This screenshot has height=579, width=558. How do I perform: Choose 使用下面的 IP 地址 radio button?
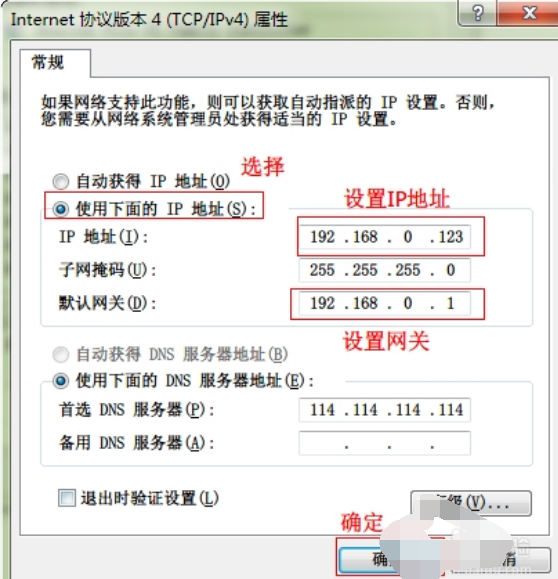tap(61, 209)
